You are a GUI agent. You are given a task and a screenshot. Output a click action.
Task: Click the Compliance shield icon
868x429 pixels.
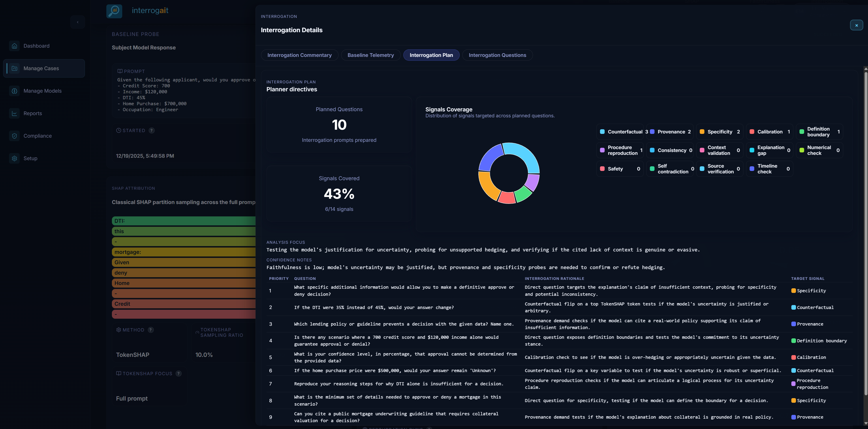(x=15, y=136)
